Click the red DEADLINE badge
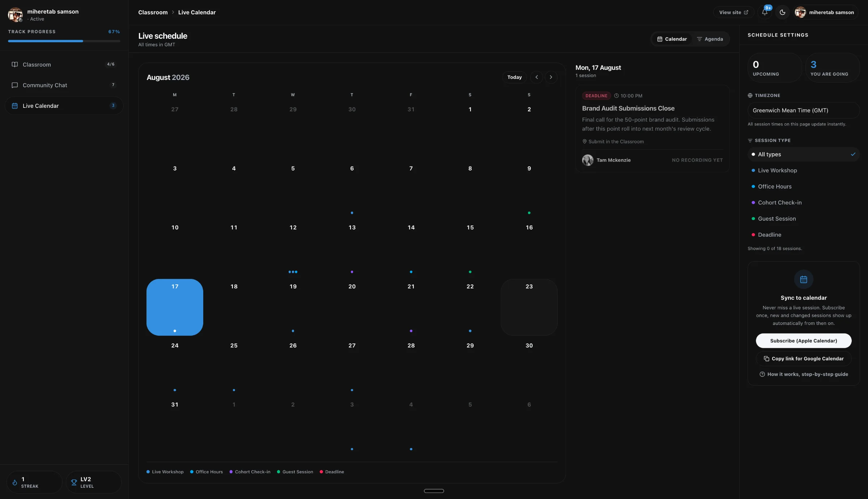The width and height of the screenshot is (868, 499). [596, 96]
